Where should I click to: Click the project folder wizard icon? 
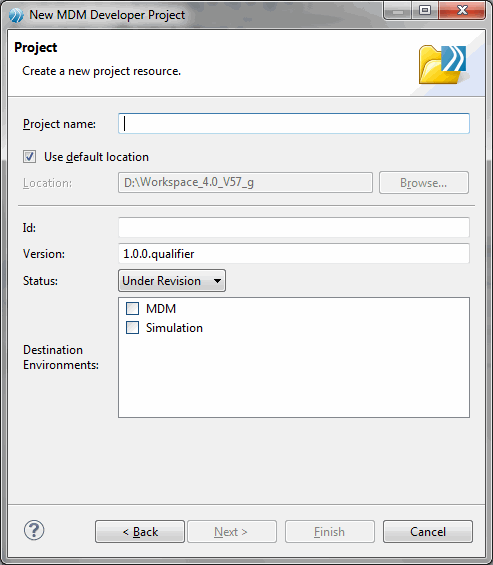pos(443,64)
